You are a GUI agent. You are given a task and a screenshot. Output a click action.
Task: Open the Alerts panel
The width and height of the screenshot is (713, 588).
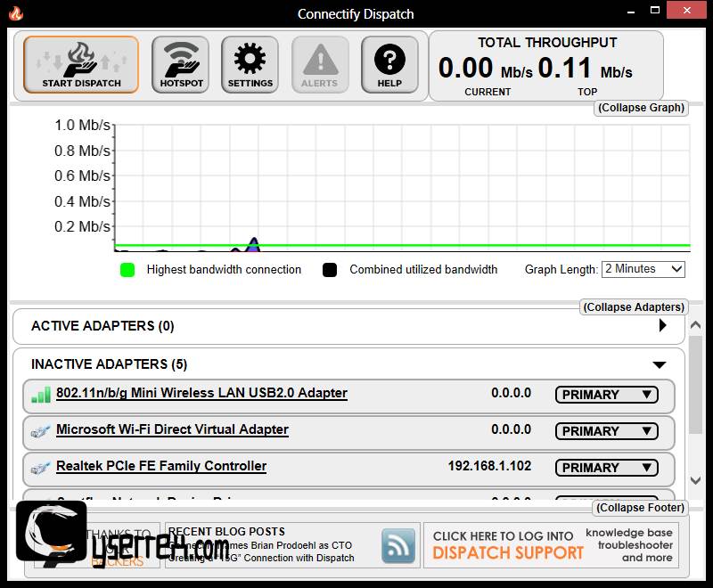[x=320, y=65]
